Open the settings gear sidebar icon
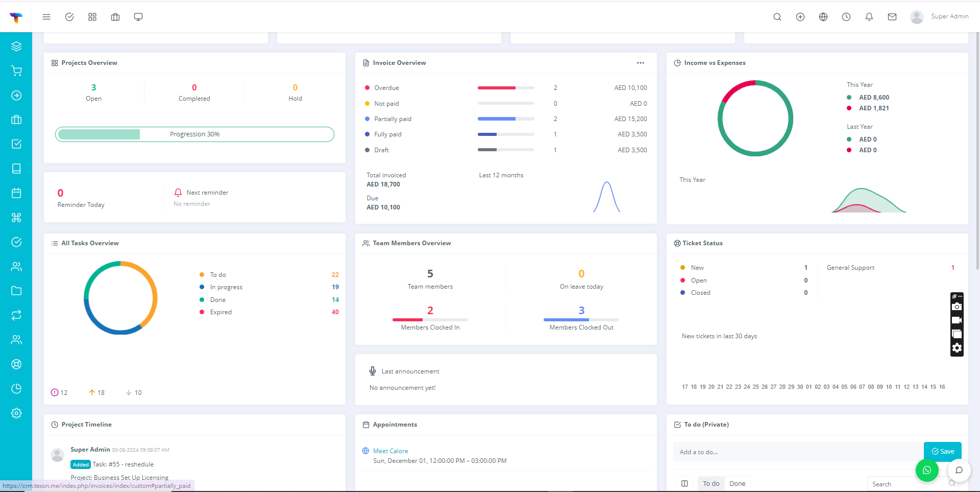Screen dimensions: 980x492 (16, 413)
